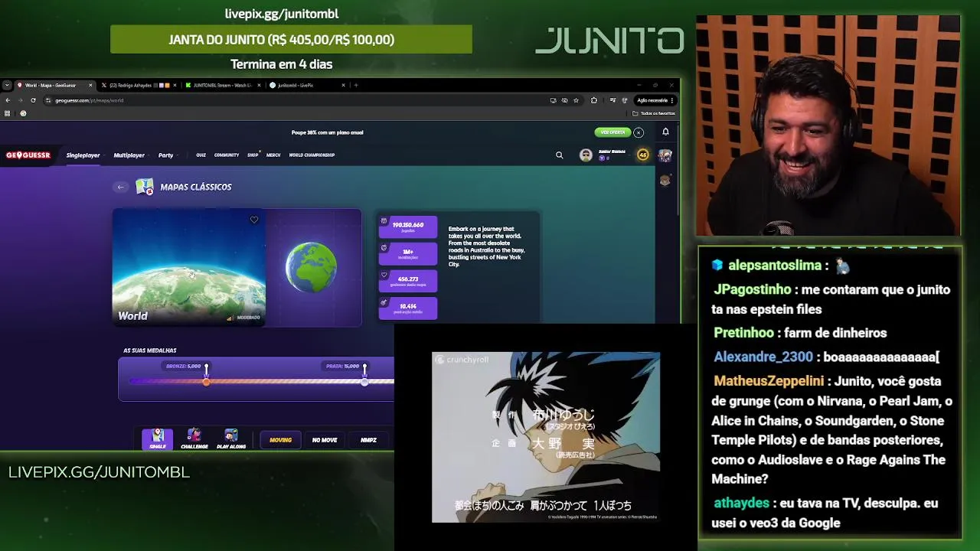Open the Quiz page
This screenshot has height=551, width=980.
tap(201, 155)
